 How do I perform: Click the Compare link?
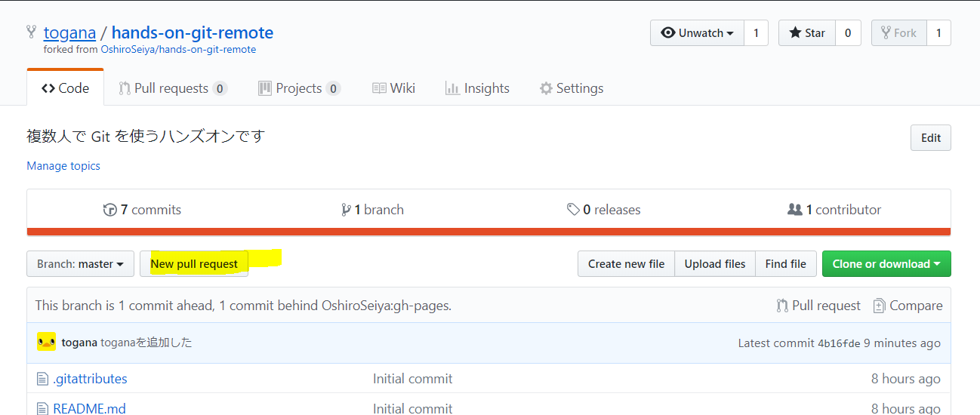908,306
